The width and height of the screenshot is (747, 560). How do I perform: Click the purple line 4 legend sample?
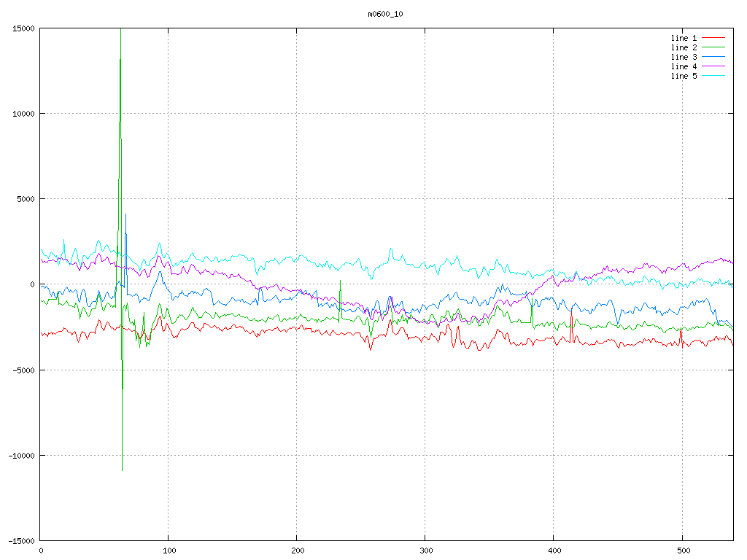(x=713, y=66)
